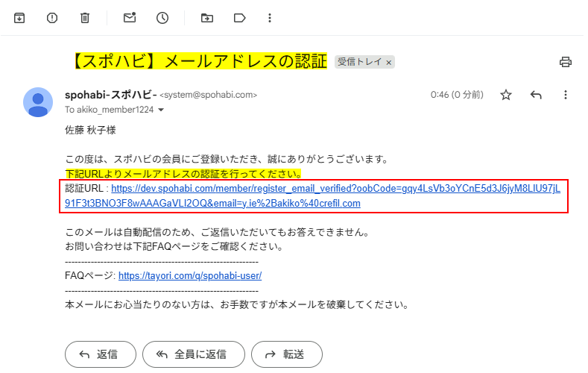Image resolution: width=588 pixels, height=373 pixels.
Task: Click the line この度は、スポハビの会員にご登録いただき
Action: tap(162, 159)
